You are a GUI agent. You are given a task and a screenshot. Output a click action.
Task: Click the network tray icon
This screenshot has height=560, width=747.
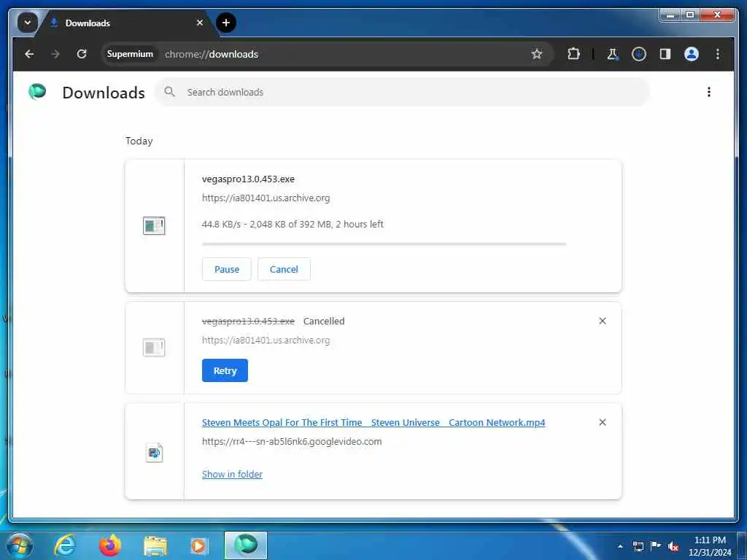click(638, 546)
